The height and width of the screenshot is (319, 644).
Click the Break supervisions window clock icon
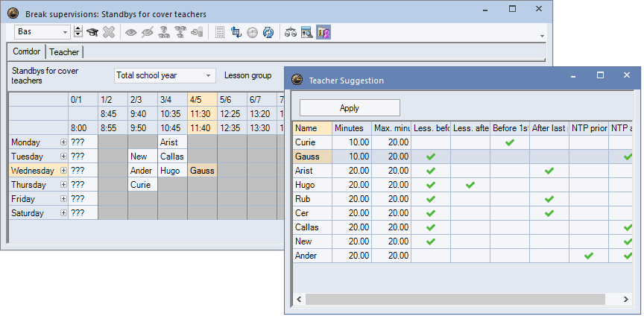13,13
